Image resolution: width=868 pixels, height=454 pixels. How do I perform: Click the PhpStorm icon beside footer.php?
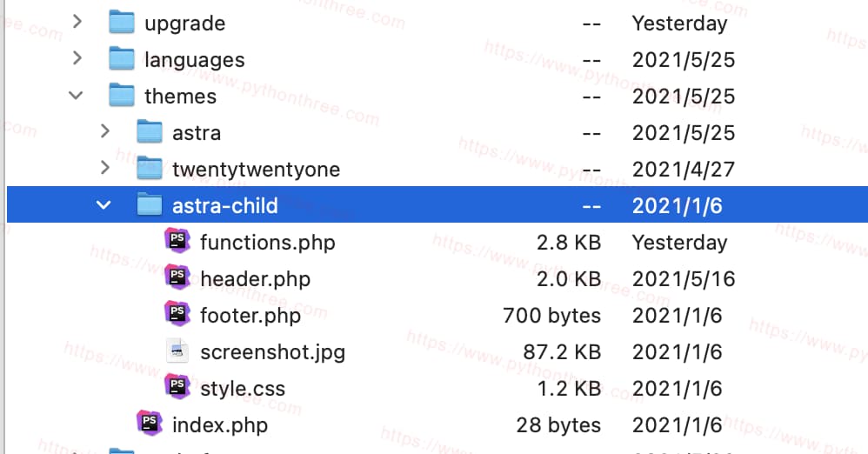click(x=177, y=314)
